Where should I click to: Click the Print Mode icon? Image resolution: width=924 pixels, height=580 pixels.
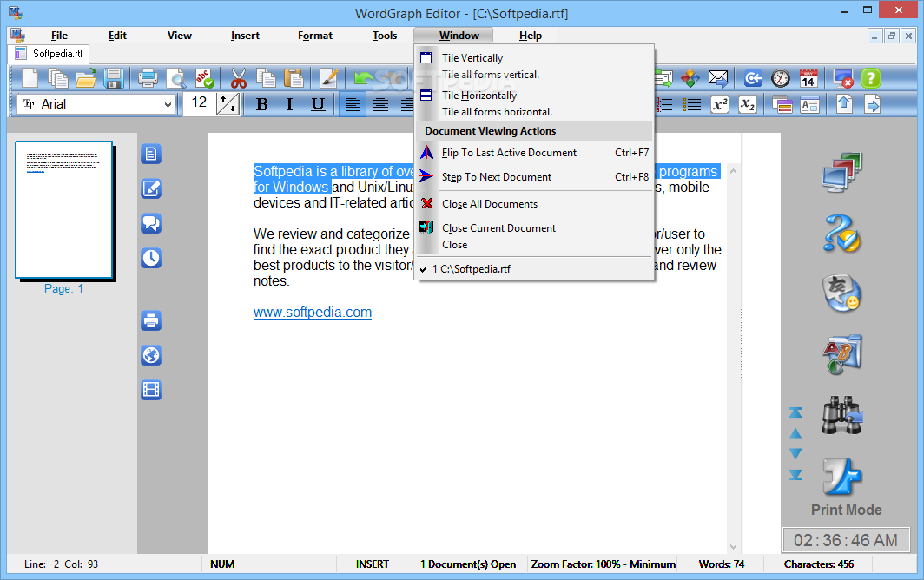coord(842,477)
